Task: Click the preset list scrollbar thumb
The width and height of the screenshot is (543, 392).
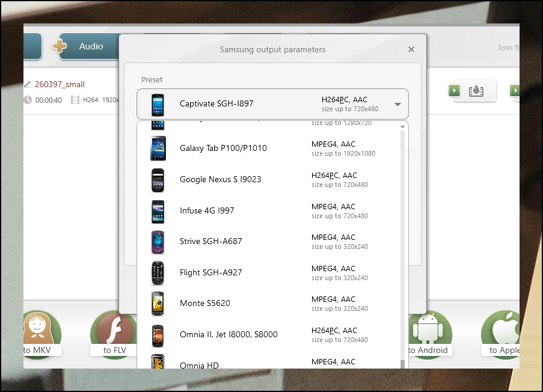Action: (x=402, y=364)
